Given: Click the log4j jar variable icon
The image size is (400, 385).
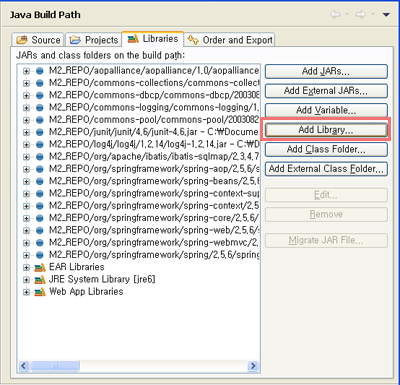Looking at the screenshot, I should (40, 145).
